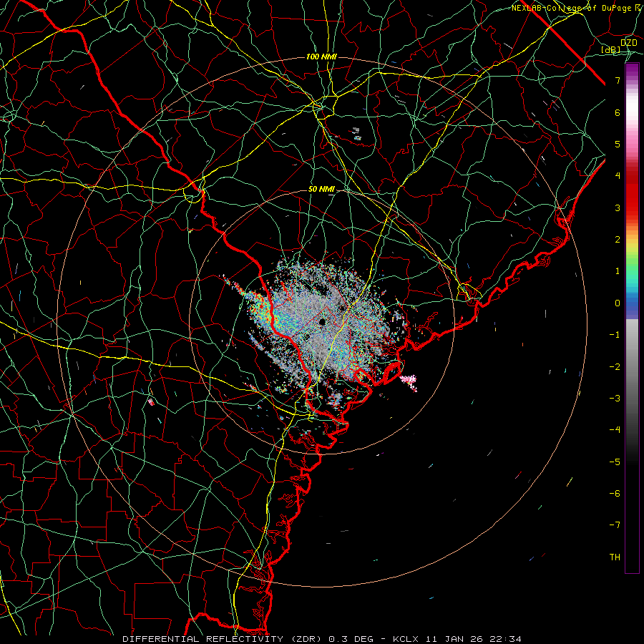Click the "1" value on the color scale
This screenshot has height=644, width=644.
(618, 271)
